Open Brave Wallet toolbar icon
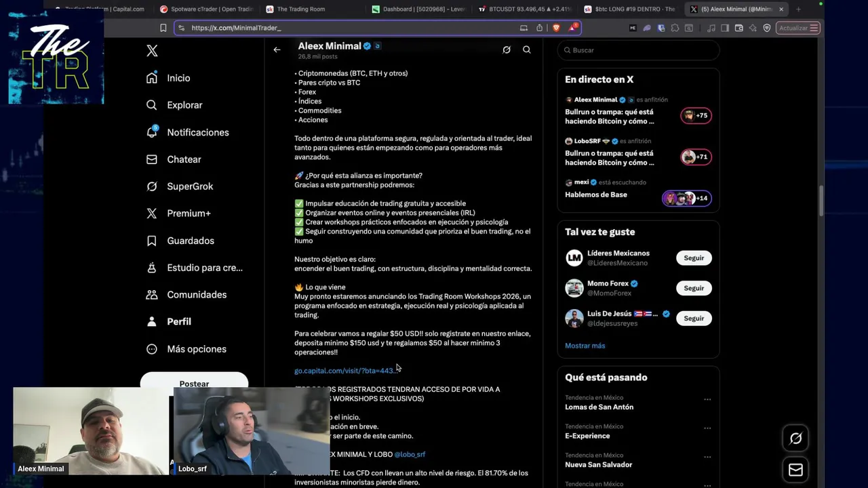The width and height of the screenshot is (868, 488). coord(739,28)
